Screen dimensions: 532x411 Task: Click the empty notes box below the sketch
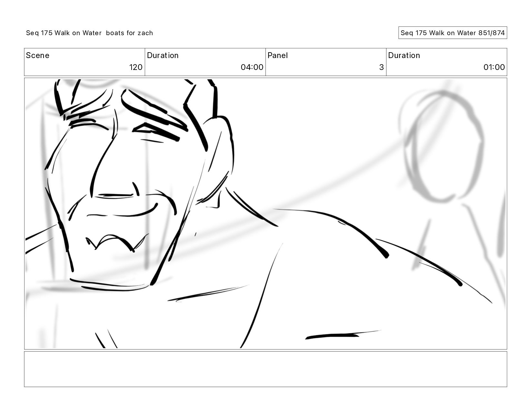coord(265,369)
